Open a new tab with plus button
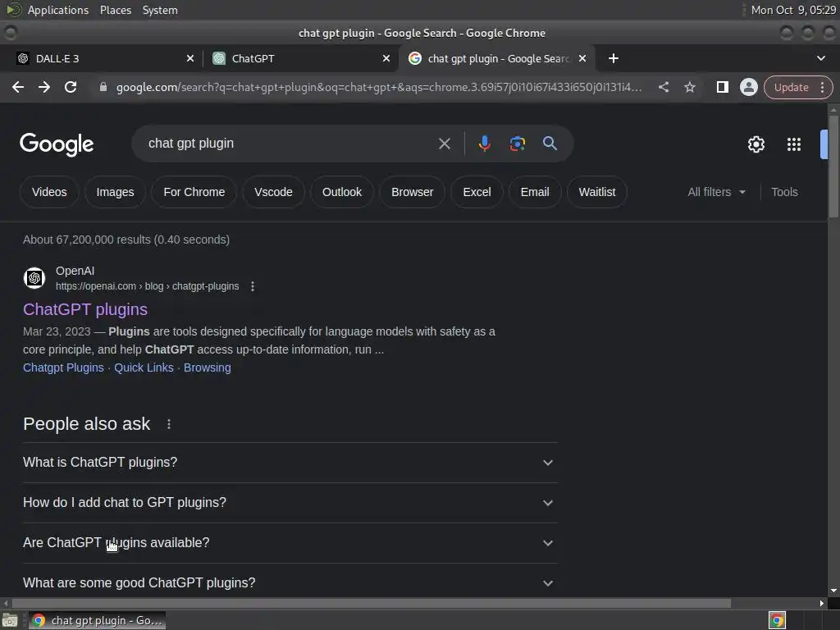The width and height of the screenshot is (840, 630). 614,58
